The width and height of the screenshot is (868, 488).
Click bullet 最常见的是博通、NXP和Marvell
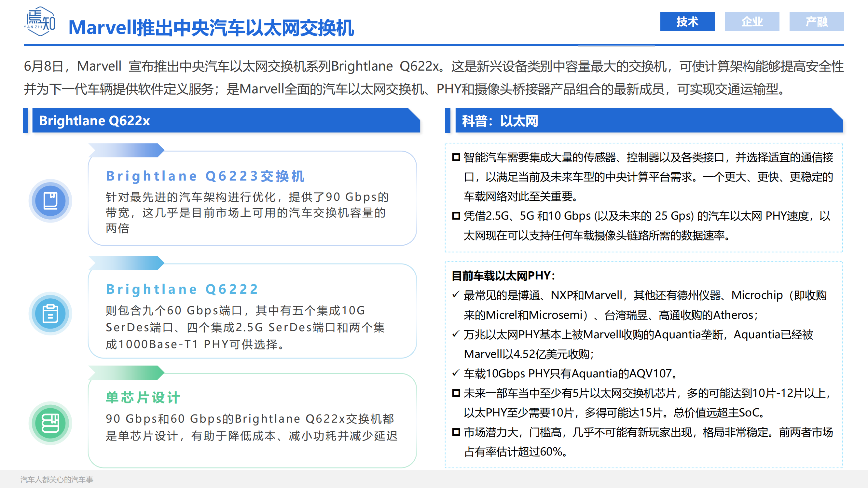click(x=645, y=305)
